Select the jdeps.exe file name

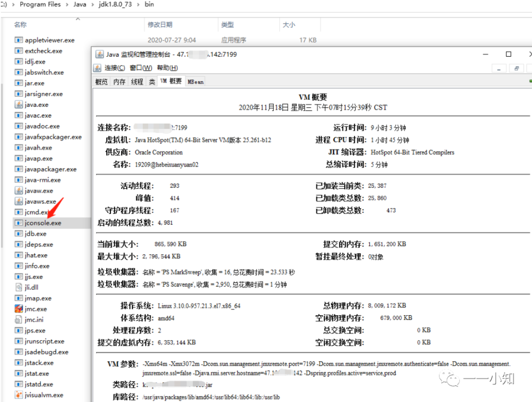(x=39, y=244)
